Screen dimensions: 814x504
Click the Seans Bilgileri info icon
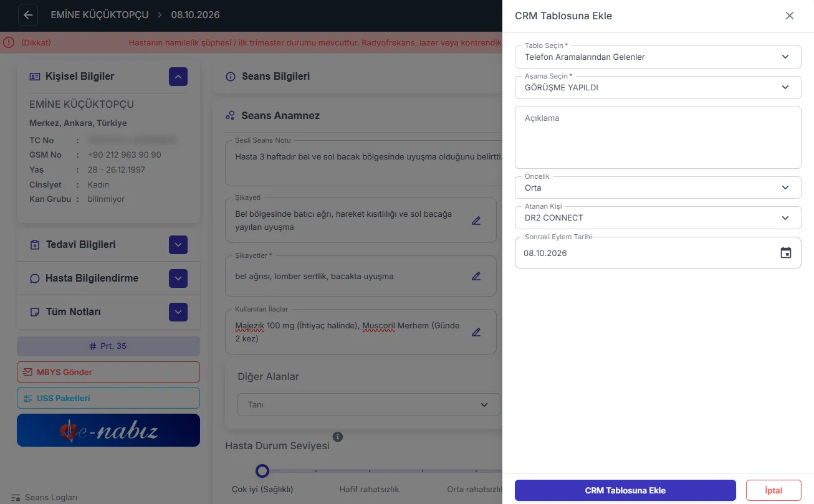click(230, 77)
